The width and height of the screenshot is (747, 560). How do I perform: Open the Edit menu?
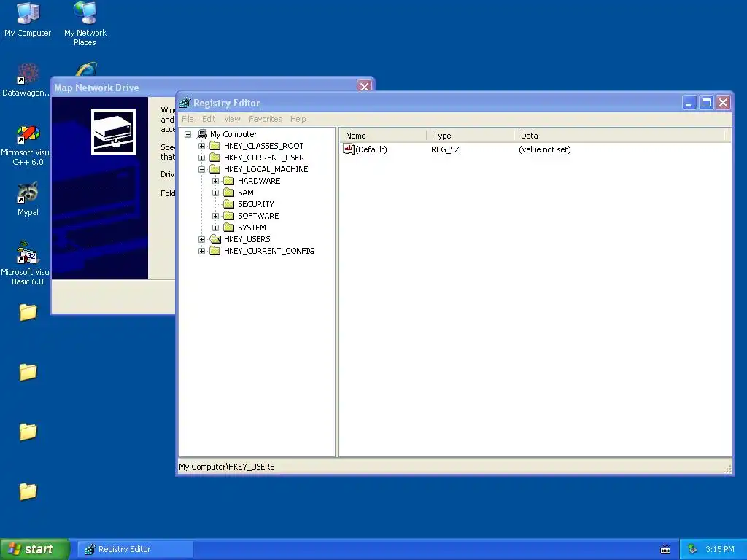coord(209,119)
